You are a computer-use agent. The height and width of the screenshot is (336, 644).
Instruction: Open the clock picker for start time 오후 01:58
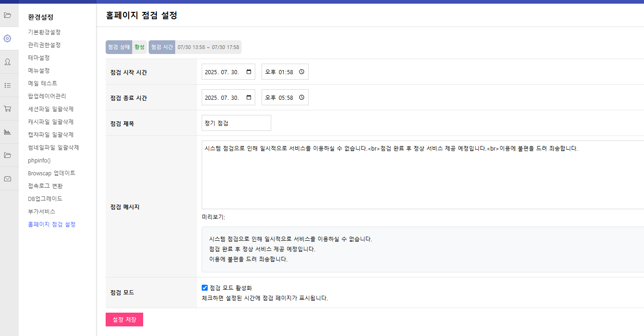tap(301, 72)
